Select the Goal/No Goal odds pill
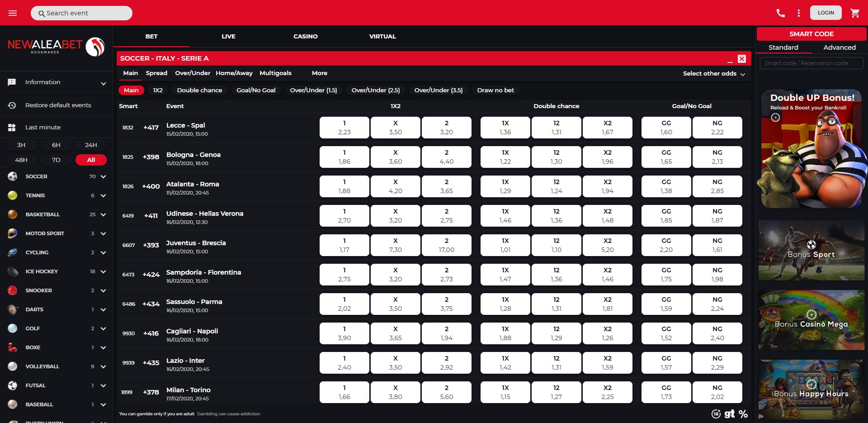The width and height of the screenshot is (868, 423). coord(256,90)
